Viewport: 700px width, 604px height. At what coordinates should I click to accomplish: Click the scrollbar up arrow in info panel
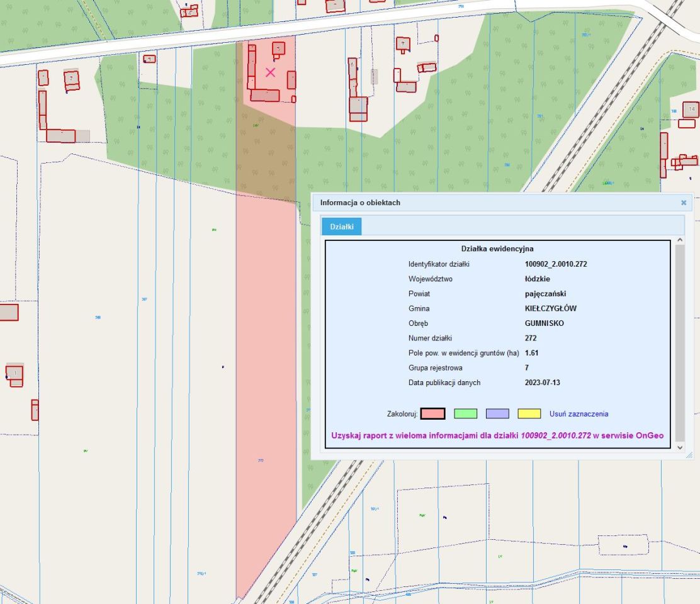tap(680, 240)
